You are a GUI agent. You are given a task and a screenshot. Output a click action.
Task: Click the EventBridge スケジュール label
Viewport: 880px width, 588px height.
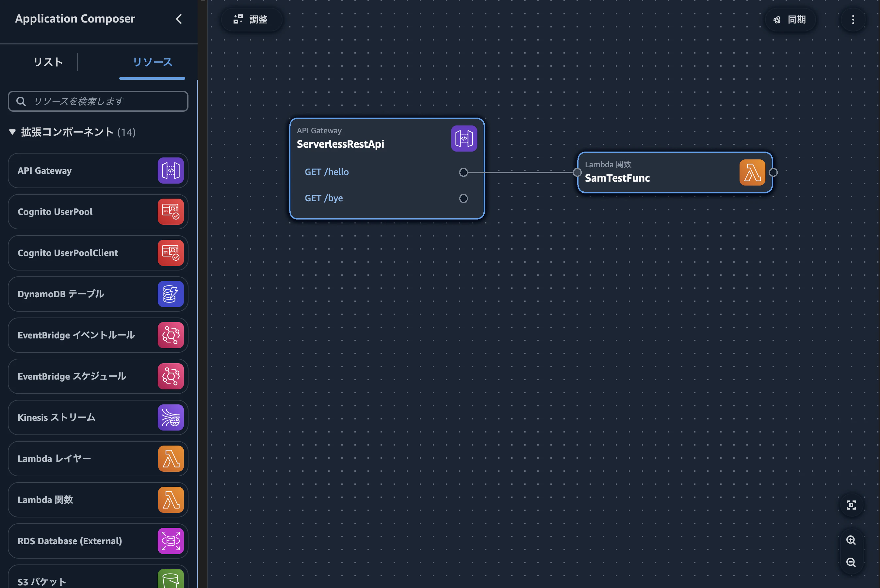pos(72,377)
